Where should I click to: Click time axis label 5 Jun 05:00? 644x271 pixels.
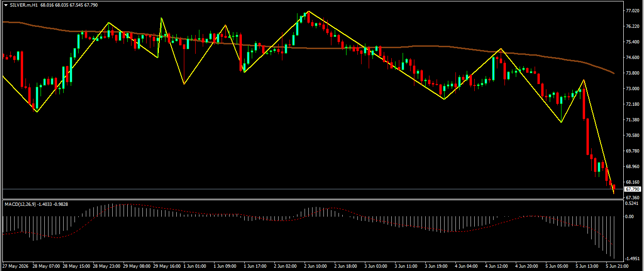point(557,266)
